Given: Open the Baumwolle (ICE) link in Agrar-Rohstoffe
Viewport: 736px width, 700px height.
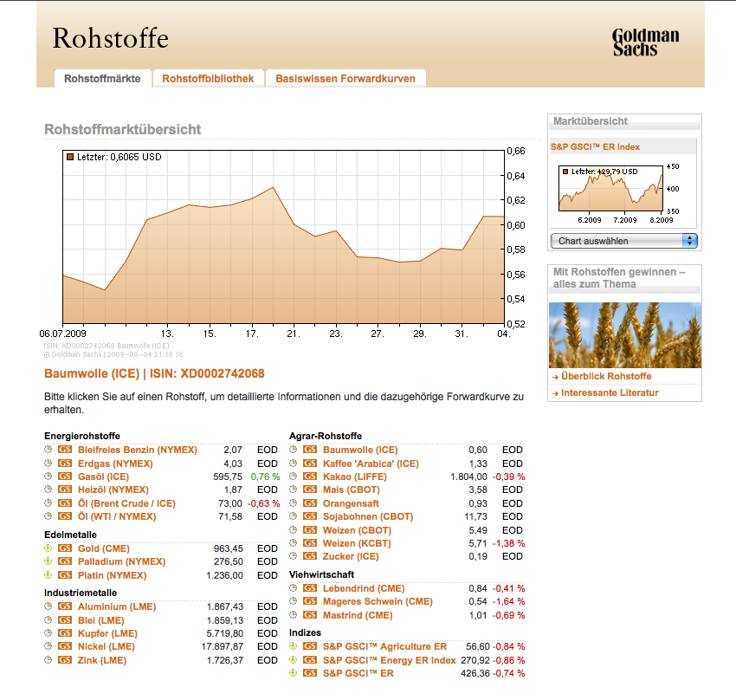Looking at the screenshot, I should tap(360, 450).
